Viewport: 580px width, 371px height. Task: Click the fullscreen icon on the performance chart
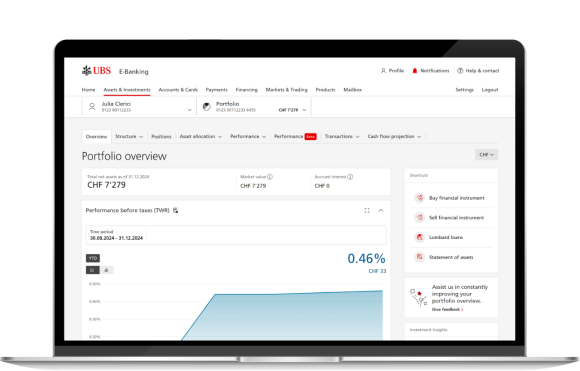(367, 210)
